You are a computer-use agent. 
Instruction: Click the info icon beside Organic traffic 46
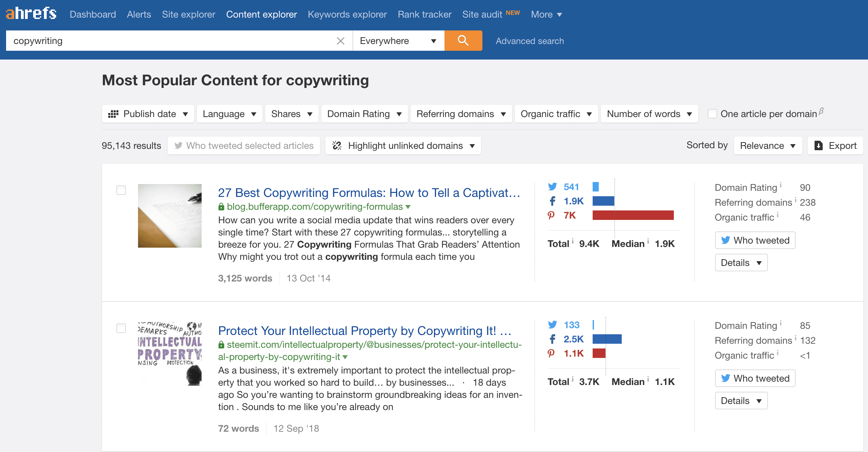tap(778, 214)
